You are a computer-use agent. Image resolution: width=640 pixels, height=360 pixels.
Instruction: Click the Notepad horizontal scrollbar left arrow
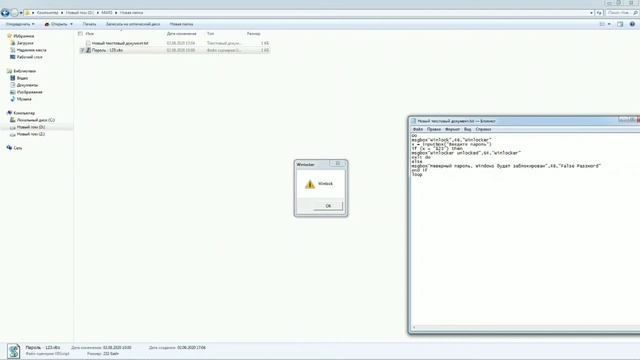tap(414, 327)
